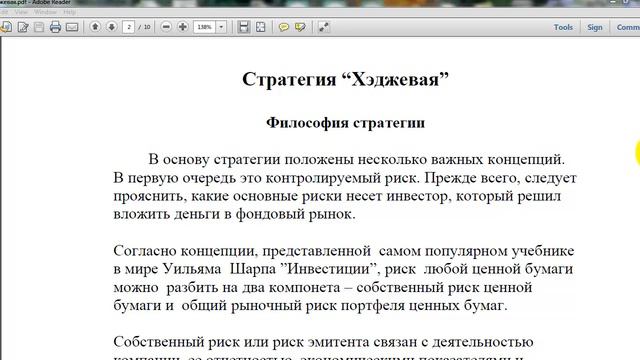Click the page number field showing 2
The width and height of the screenshot is (640, 360).
click(129, 27)
